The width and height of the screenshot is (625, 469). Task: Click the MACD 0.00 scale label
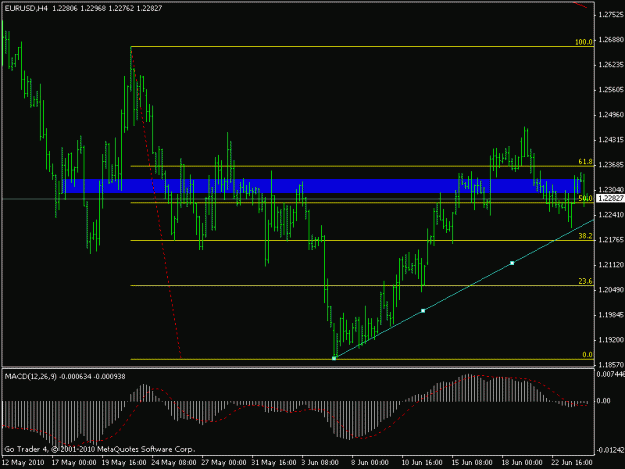coord(604,401)
